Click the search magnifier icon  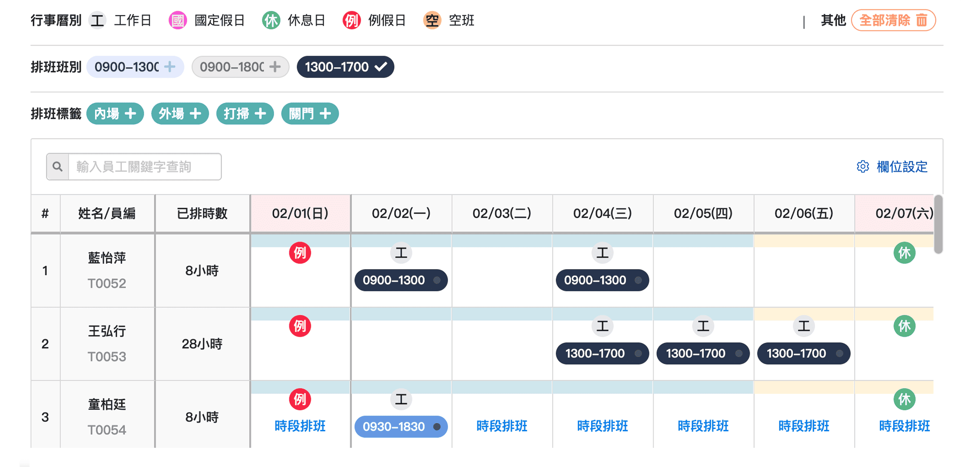click(x=58, y=167)
